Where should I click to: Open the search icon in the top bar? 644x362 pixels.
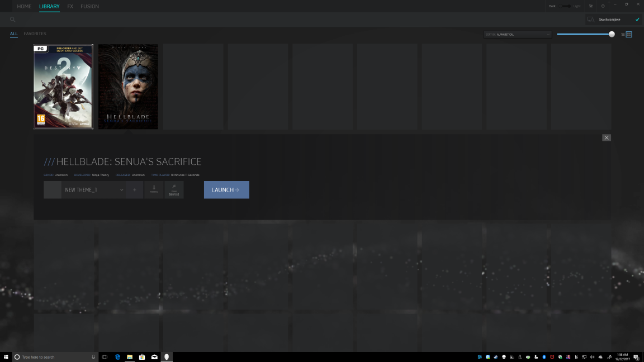(12, 19)
